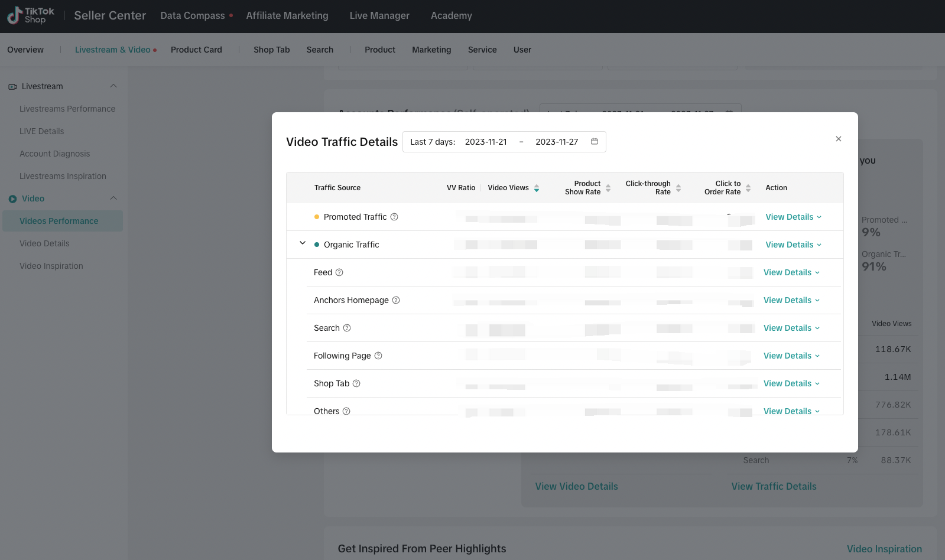This screenshot has height=560, width=945.
Task: Click the TikTok Shop logo
Action: pos(31,16)
